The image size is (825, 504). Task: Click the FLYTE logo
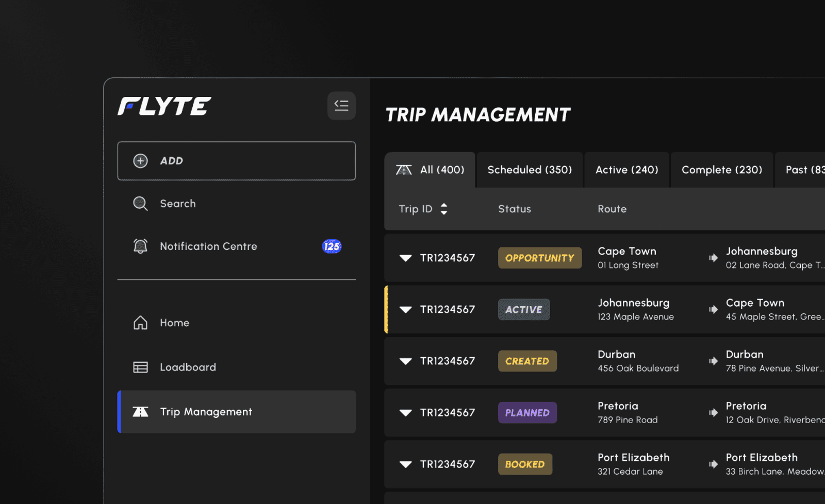click(x=164, y=106)
